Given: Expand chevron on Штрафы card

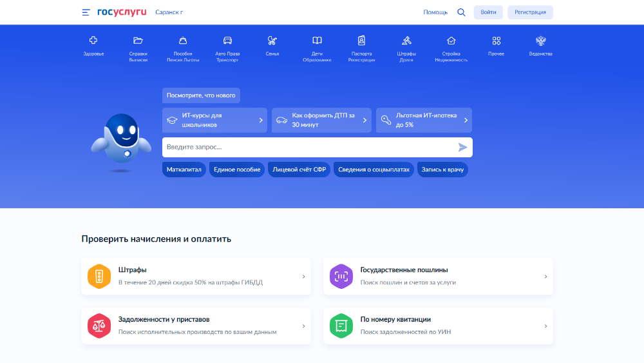Looking at the screenshot, I should (x=303, y=277).
